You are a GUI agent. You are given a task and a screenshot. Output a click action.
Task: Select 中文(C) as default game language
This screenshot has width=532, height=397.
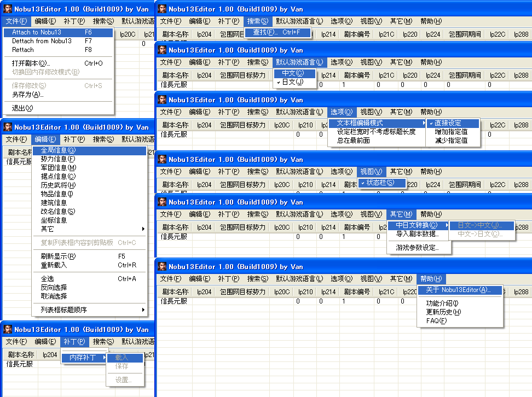(x=294, y=73)
